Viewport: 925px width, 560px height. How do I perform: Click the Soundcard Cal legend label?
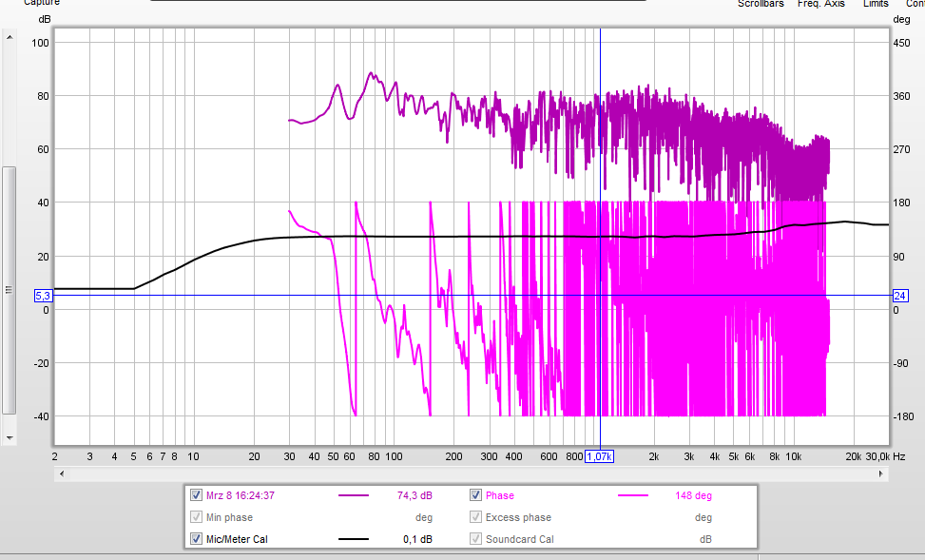(x=520, y=539)
